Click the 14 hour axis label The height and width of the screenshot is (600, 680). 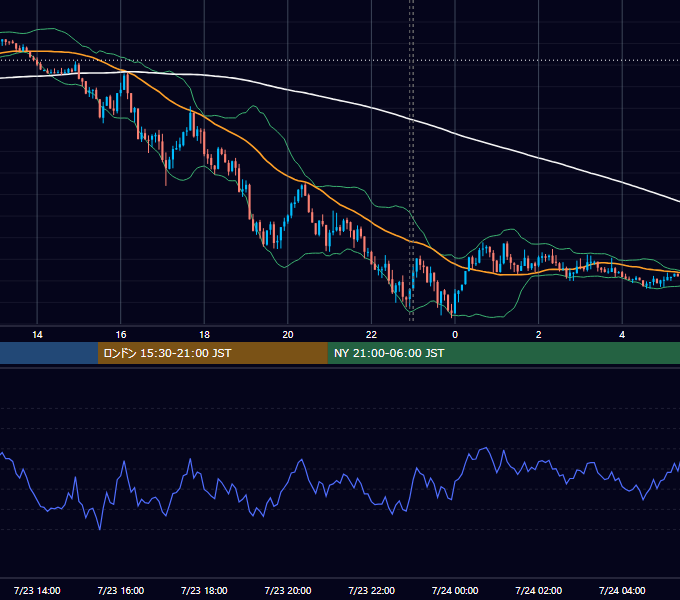(x=37, y=335)
